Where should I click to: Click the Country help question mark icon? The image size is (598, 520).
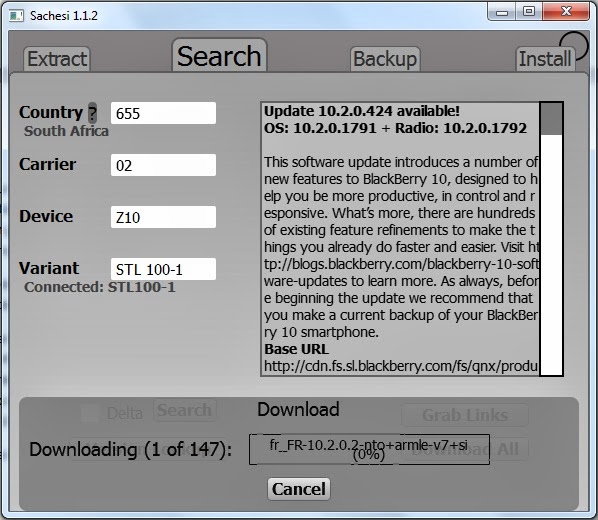pos(92,113)
